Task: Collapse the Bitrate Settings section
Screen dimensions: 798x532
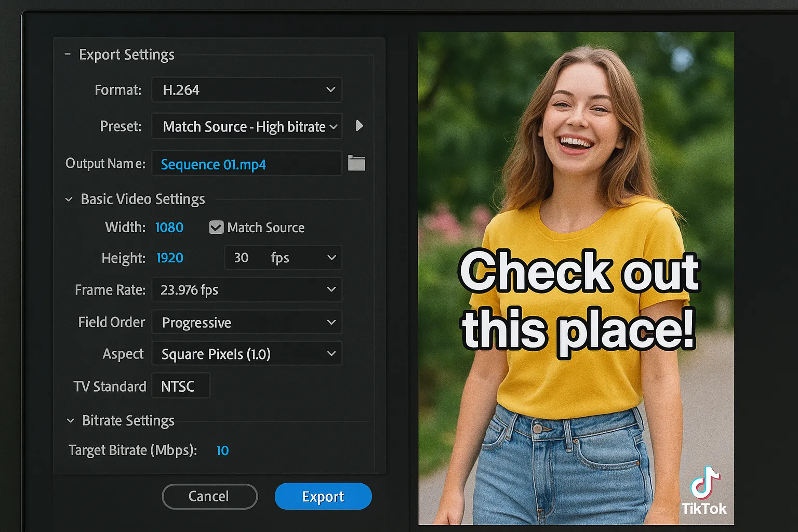Action: point(70,421)
